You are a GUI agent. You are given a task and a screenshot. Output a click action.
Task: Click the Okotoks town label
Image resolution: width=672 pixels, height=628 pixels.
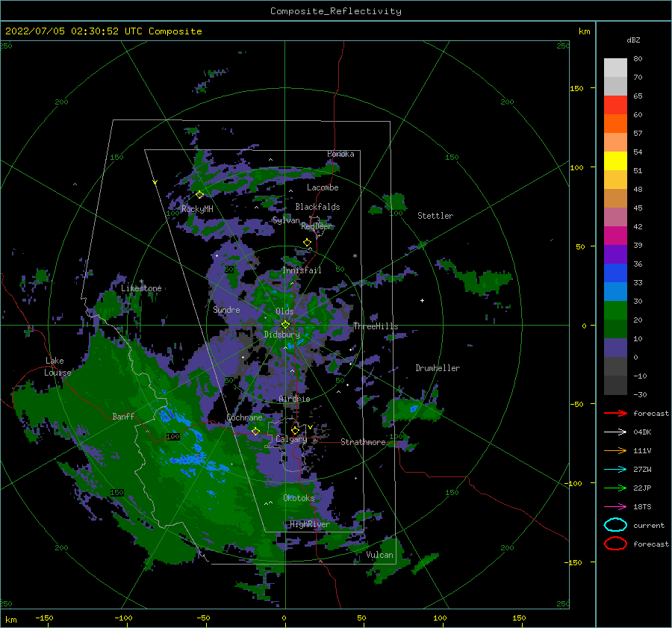click(x=299, y=497)
